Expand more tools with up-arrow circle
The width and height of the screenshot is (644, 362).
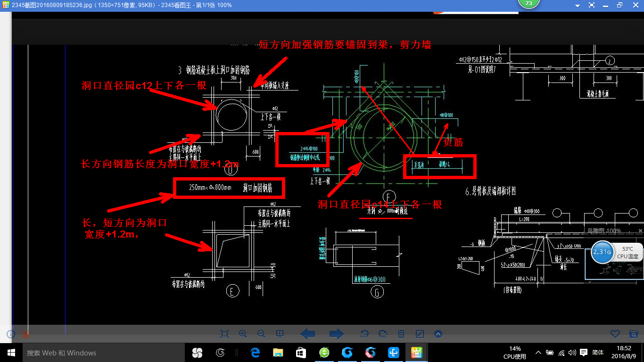438,334
